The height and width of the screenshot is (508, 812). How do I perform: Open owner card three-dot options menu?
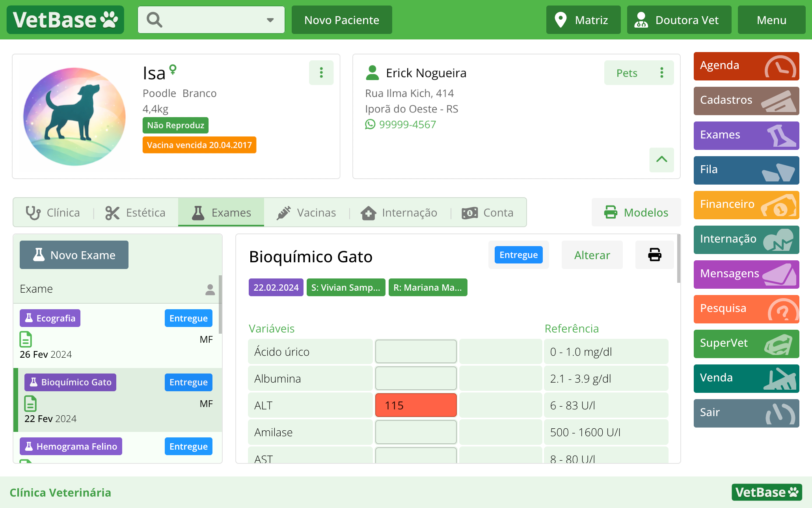tap(662, 73)
